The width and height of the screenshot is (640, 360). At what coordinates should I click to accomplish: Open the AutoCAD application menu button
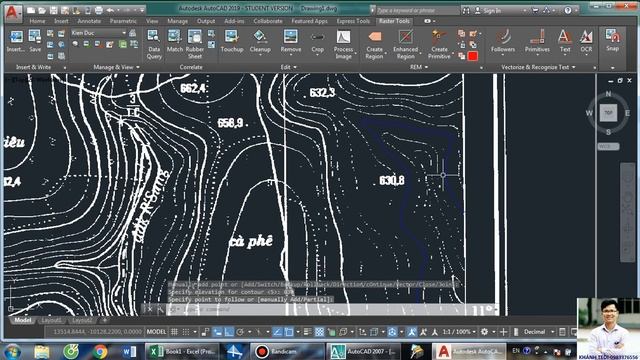pos(13,13)
